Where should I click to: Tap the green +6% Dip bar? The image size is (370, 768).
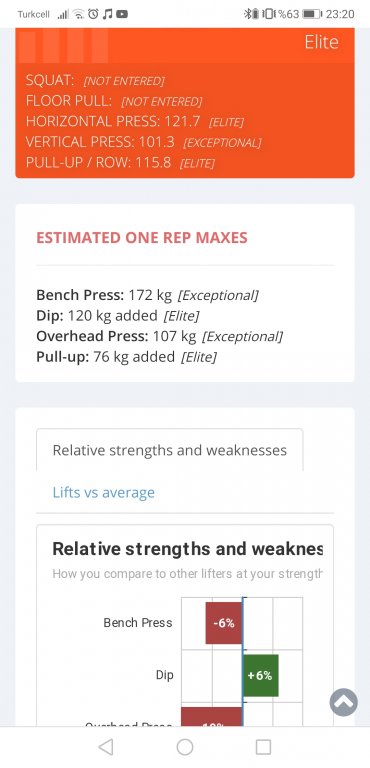[260, 675]
